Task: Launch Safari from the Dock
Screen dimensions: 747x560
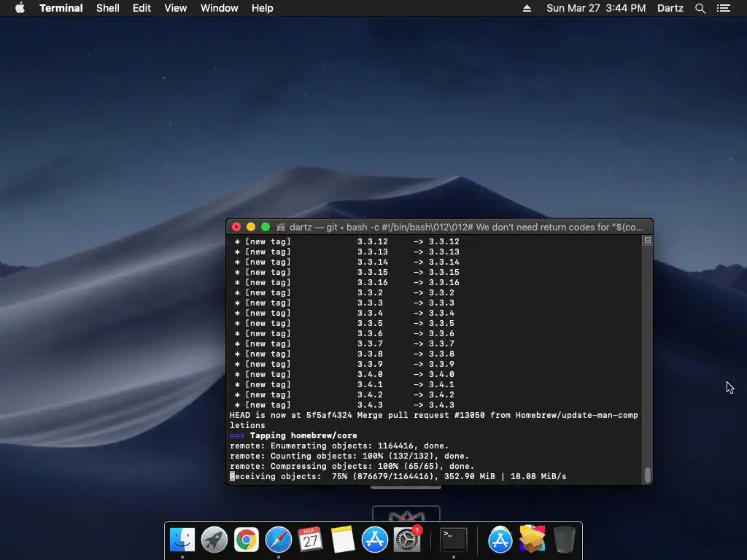Action: [279, 540]
